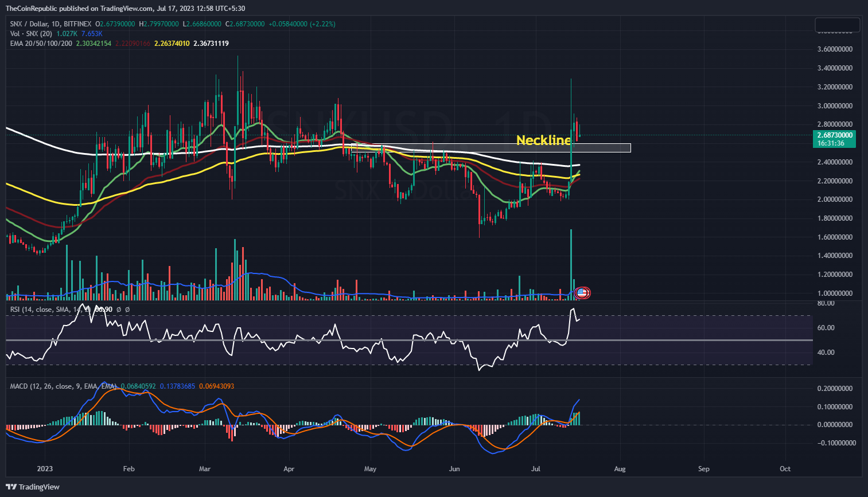
Task: Click the volume average value 7.653K
Action: click(x=92, y=34)
